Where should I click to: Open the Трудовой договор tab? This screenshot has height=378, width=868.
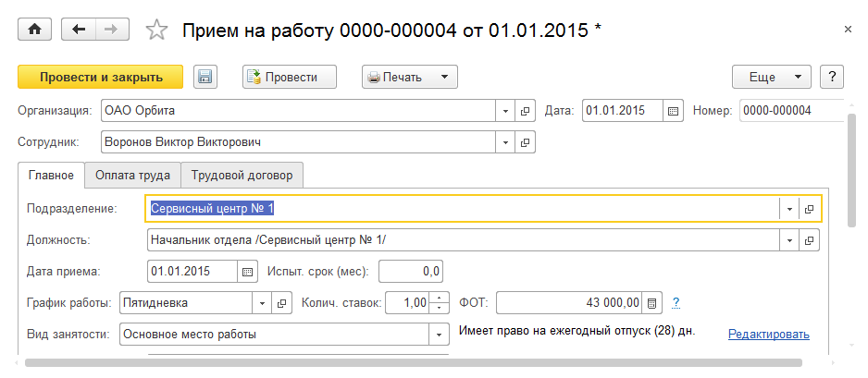pos(242,175)
